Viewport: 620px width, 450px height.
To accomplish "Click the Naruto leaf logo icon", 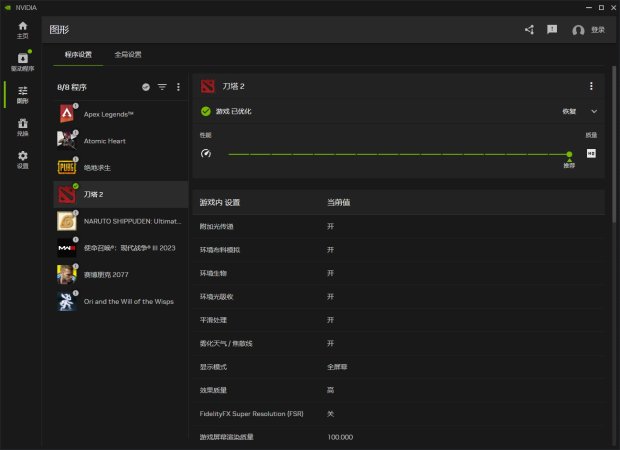I will coord(67,221).
